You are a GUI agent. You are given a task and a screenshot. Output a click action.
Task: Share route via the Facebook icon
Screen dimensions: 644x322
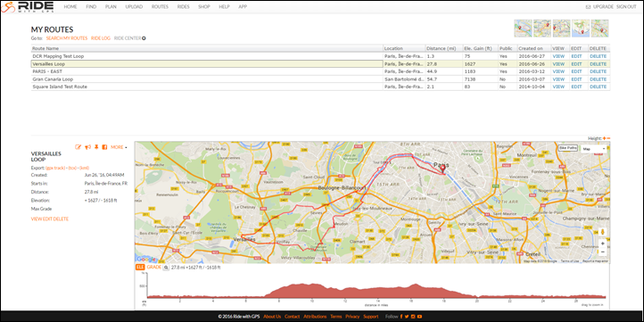click(x=104, y=147)
